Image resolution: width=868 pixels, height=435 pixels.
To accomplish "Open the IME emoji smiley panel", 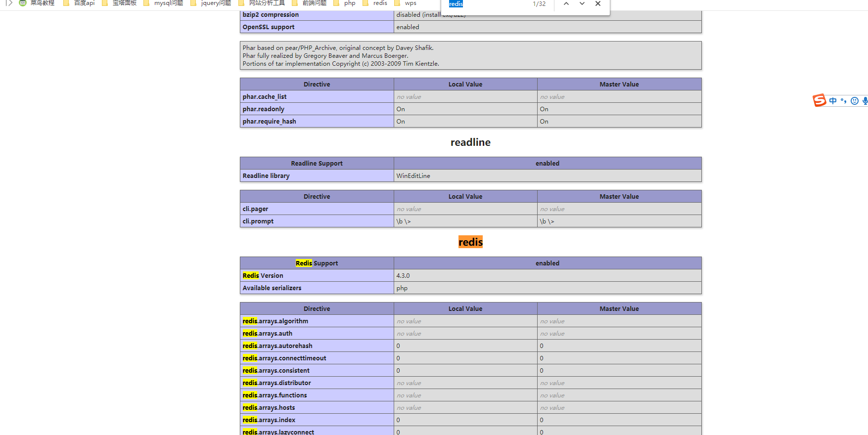I will pos(855,101).
